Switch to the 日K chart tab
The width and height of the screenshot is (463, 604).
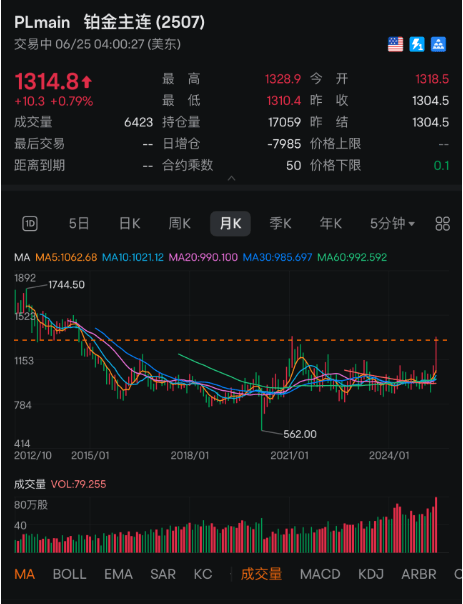coord(130,223)
